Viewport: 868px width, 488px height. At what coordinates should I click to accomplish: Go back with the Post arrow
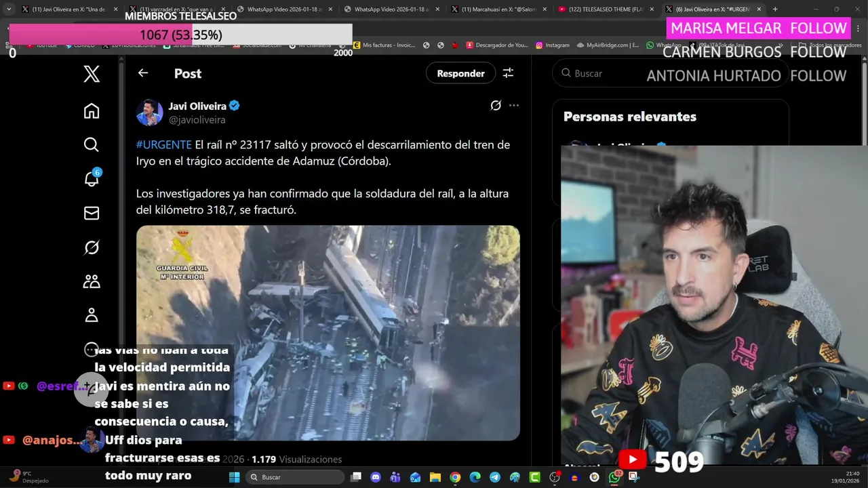[x=142, y=73]
